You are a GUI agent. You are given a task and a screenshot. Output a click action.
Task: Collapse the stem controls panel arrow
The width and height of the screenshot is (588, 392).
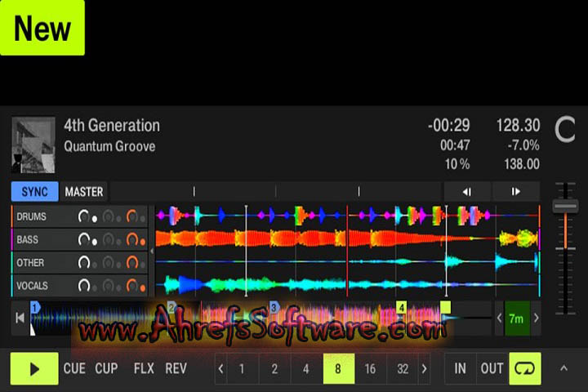pyautogui.click(x=152, y=251)
